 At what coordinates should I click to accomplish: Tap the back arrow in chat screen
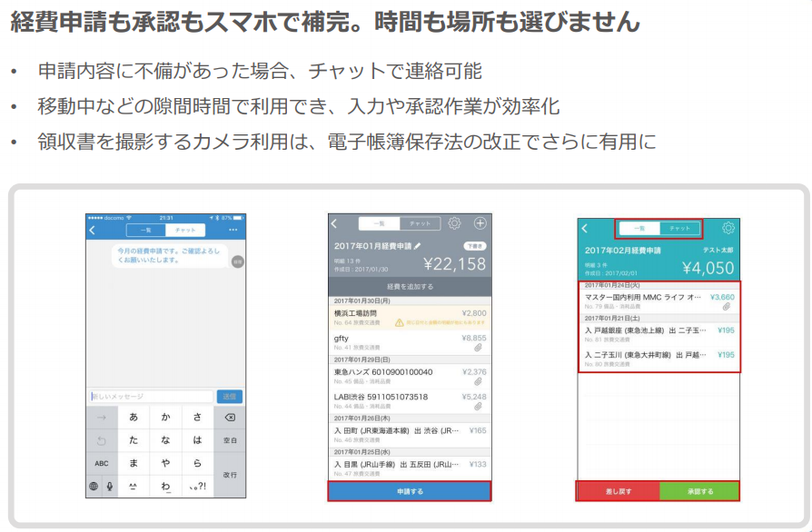click(x=92, y=231)
